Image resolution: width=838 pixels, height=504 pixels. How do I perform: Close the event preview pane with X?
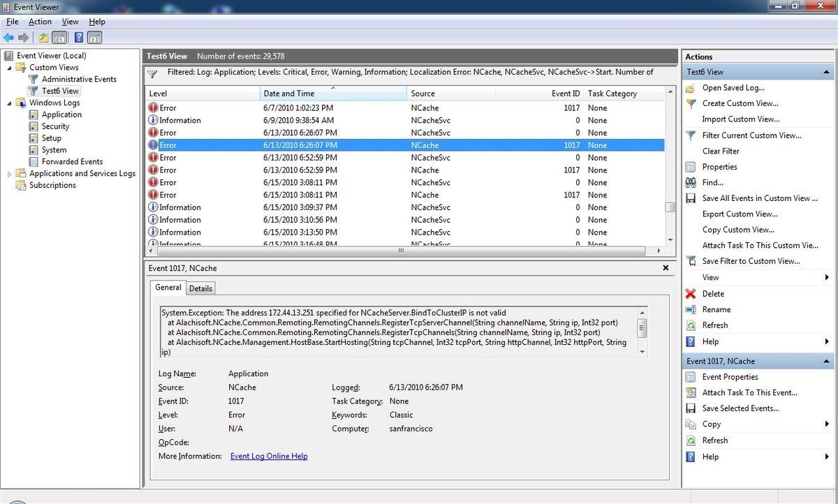click(666, 268)
